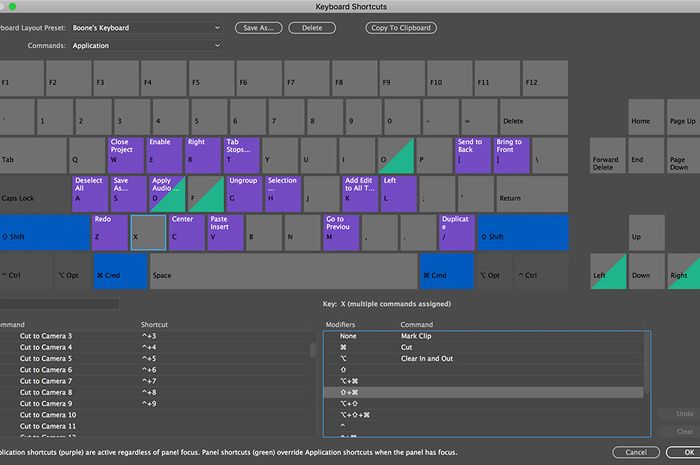Select the Go to Previous M key

tap(340, 231)
